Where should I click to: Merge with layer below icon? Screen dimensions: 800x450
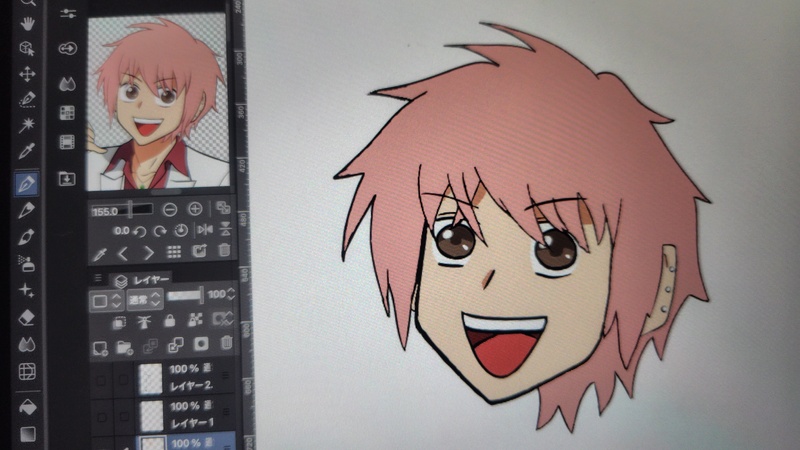pos(176,345)
